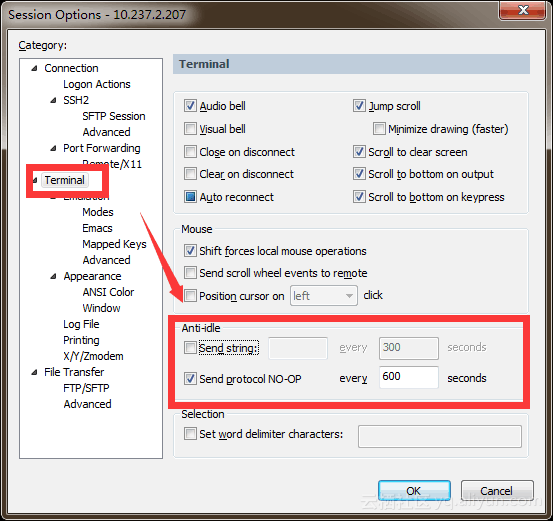Select the SSH2 category
Viewport: 553px width, 521px height.
pos(76,100)
